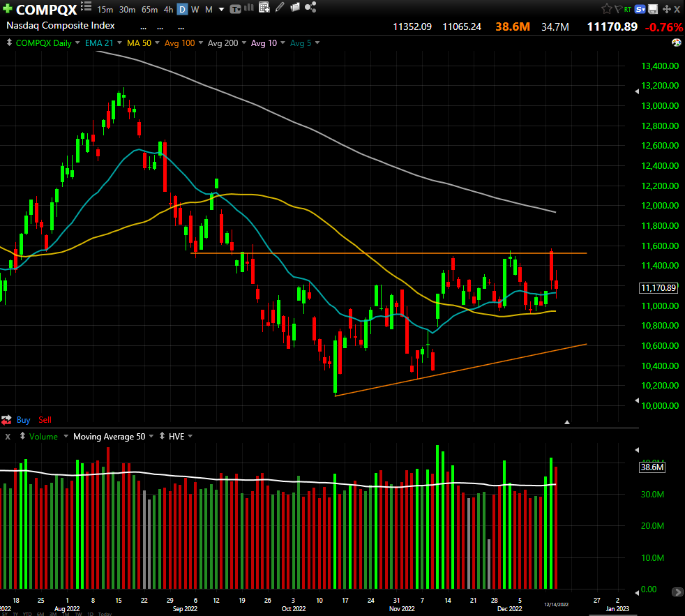Screen dimensions: 685x616
Task: Click the Avg 10 indicator label
Action: coord(264,43)
